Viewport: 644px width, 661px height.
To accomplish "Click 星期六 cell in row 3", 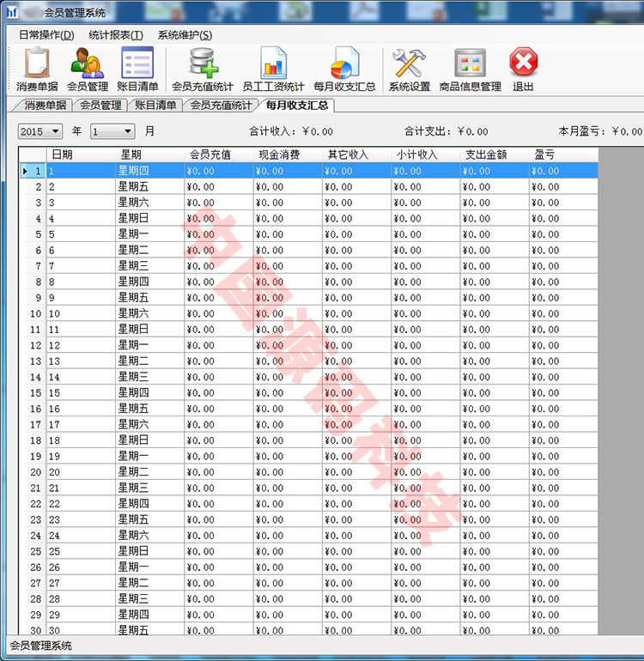I will pos(149,203).
